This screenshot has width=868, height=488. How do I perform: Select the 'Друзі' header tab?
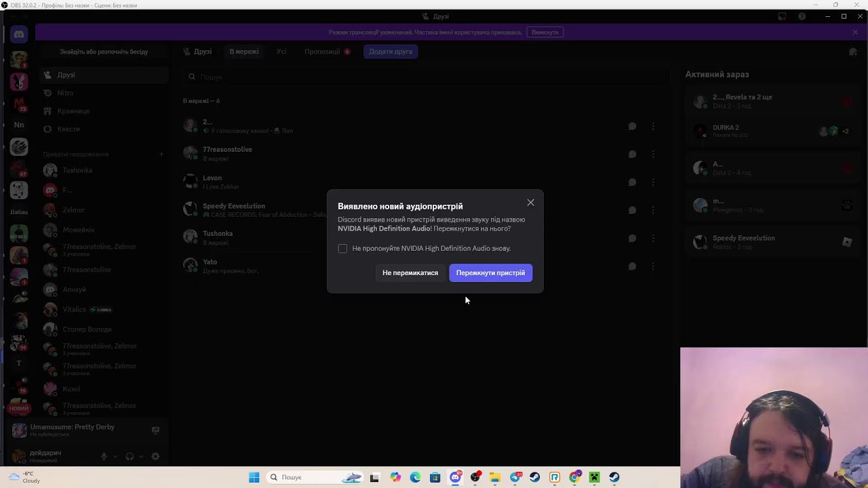pos(197,52)
